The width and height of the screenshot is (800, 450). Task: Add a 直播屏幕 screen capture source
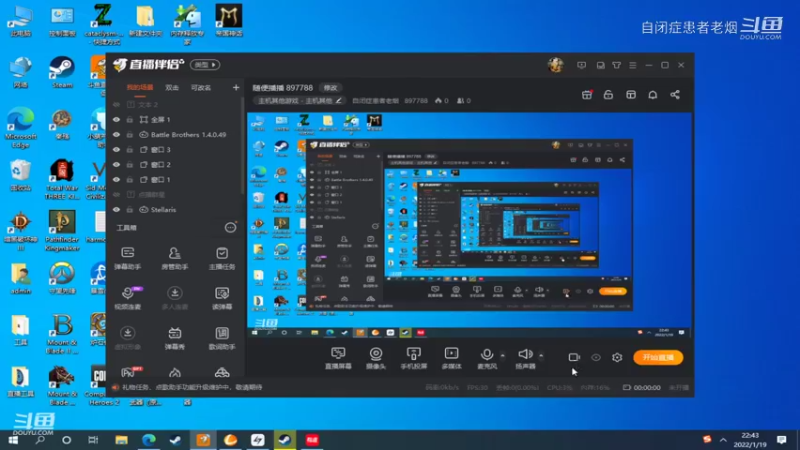point(338,358)
